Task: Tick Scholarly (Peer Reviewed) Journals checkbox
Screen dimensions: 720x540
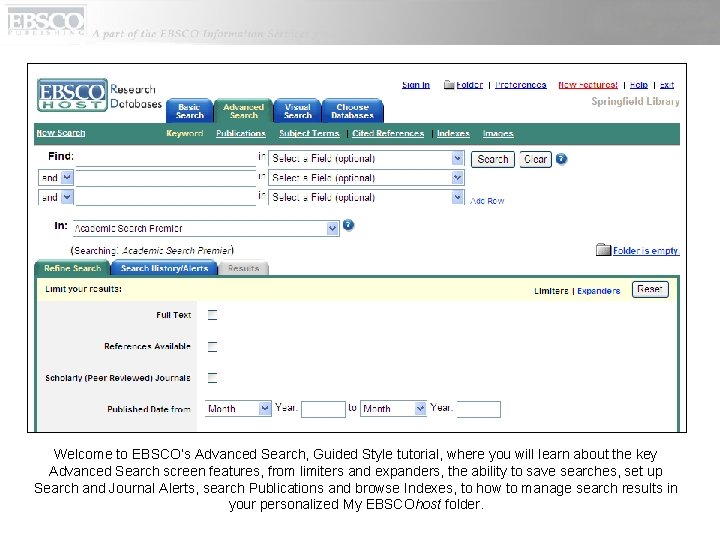Action: click(x=212, y=378)
